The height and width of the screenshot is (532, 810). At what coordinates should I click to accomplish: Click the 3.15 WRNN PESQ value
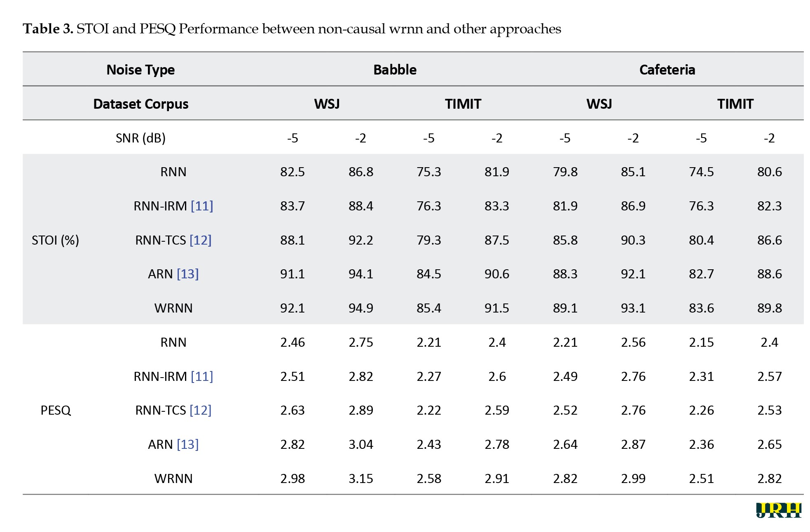coord(361,478)
